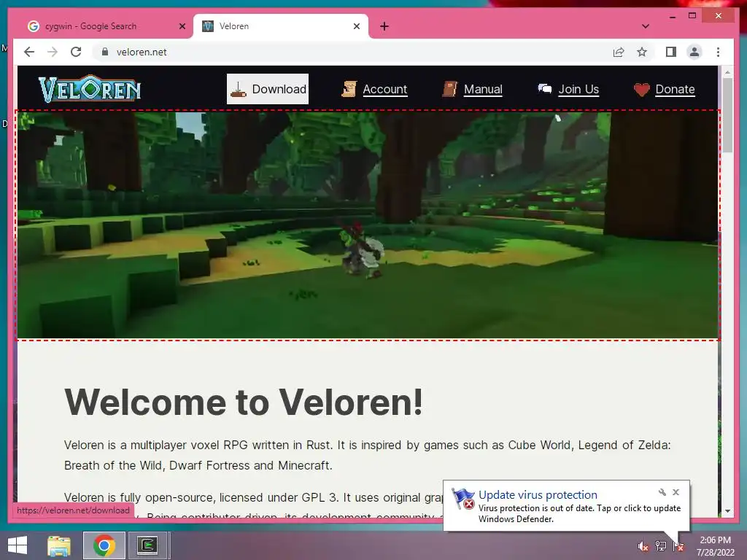Image resolution: width=747 pixels, height=560 pixels.
Task: Expand the tab search dropdown arrow
Action: point(645,26)
